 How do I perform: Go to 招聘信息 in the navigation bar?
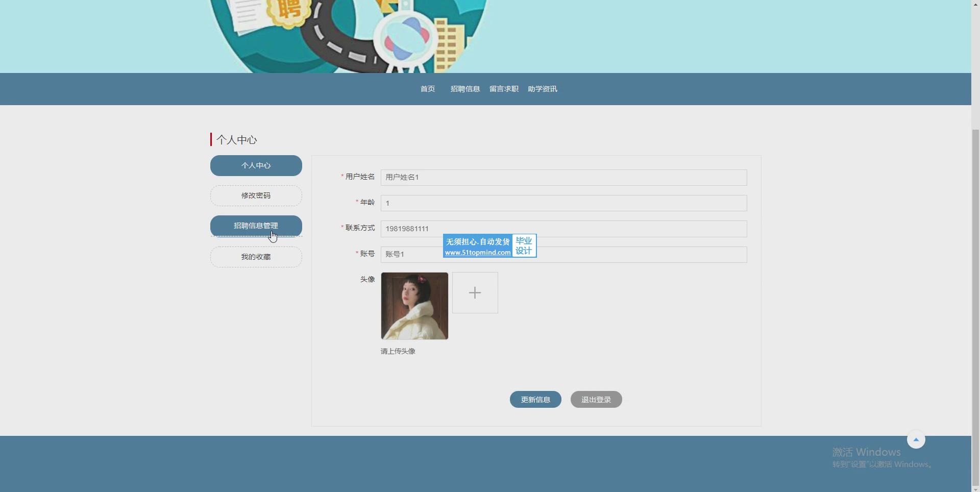coord(465,89)
